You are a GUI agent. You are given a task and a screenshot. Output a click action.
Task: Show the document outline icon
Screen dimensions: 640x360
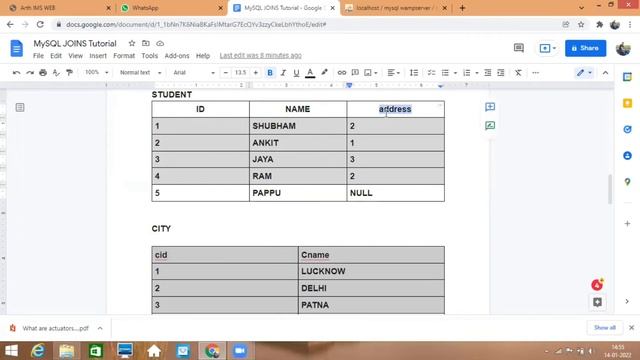(x=20, y=107)
